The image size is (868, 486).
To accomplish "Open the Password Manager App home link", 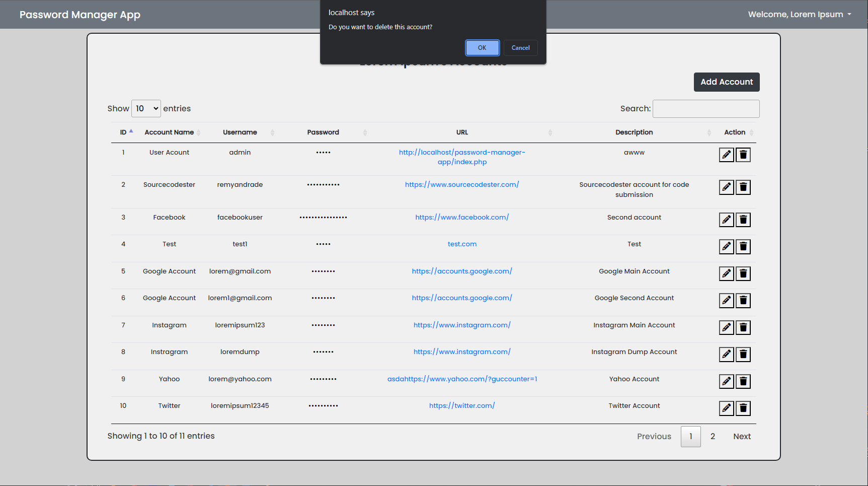I will [x=80, y=15].
